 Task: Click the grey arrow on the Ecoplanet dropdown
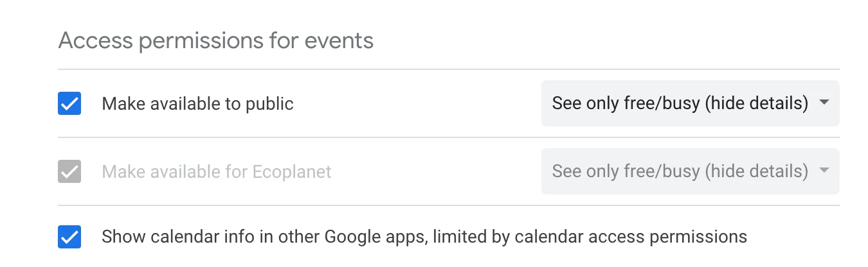(x=824, y=171)
